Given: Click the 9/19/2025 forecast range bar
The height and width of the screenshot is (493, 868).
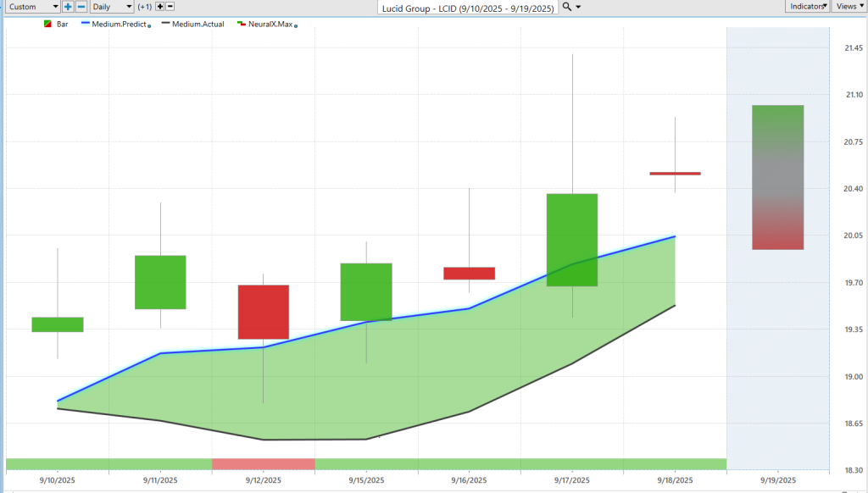Looking at the screenshot, I should coord(777,177).
